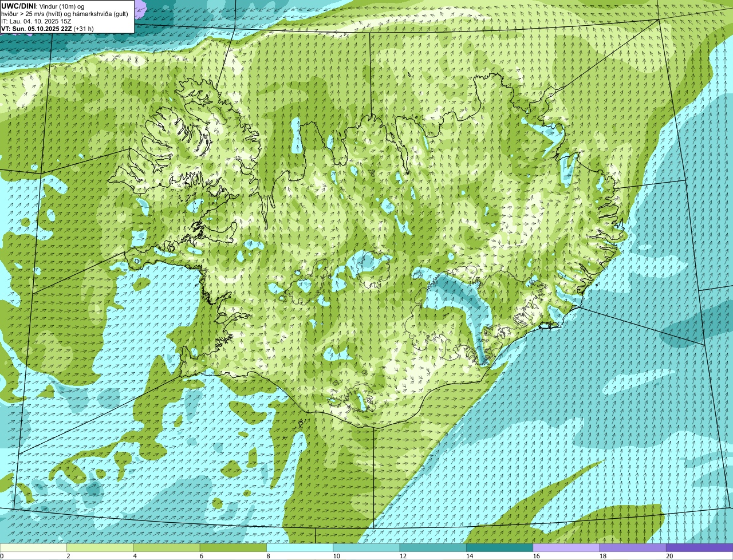Click the purple swatch between 18 and 20
Image resolution: width=733 pixels, height=560 pixels.
(633, 547)
